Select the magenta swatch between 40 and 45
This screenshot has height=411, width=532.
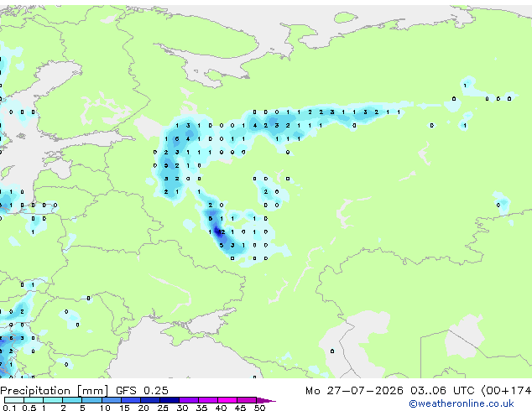coord(227,400)
